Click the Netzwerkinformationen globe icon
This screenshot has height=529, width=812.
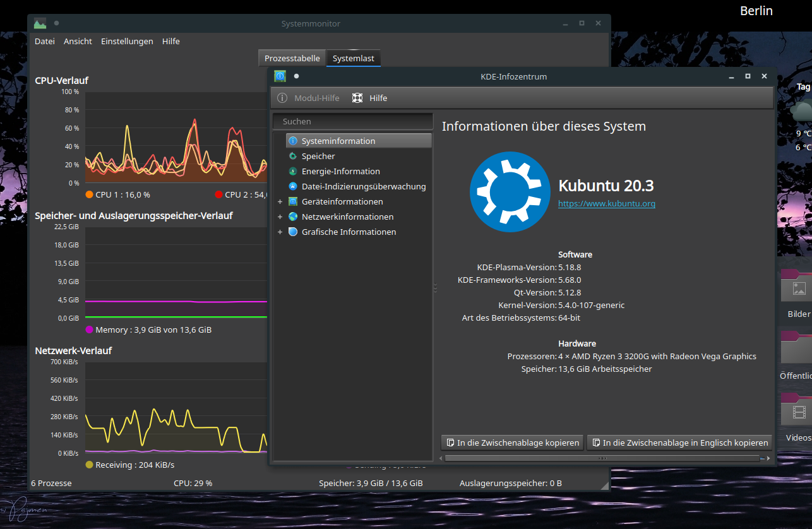click(293, 217)
